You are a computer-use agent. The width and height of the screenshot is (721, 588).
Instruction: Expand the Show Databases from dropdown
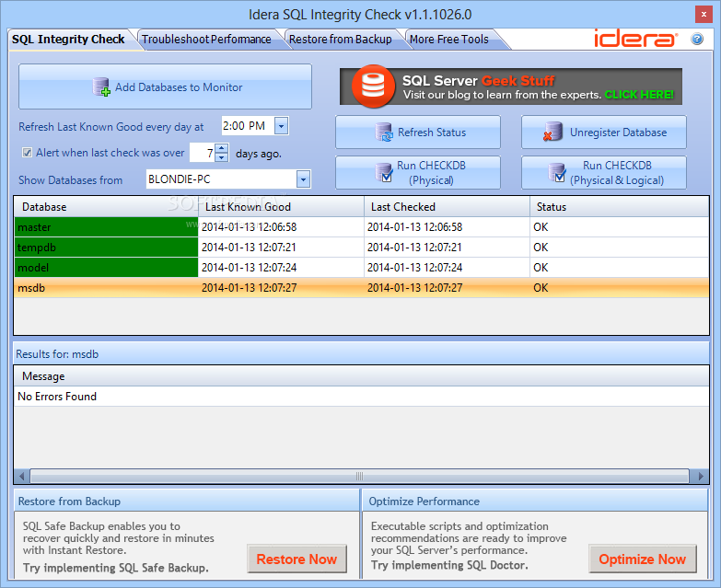point(304,179)
